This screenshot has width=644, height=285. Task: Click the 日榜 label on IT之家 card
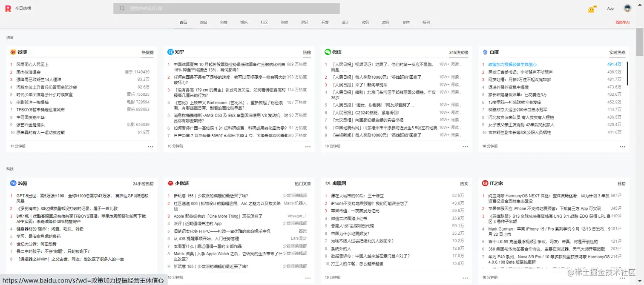pyautogui.click(x=621, y=184)
